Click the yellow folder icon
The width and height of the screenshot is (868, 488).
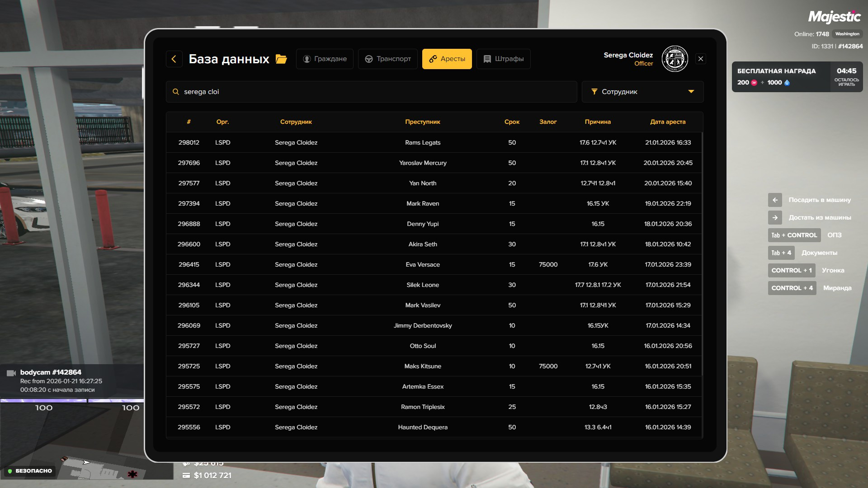coord(281,59)
